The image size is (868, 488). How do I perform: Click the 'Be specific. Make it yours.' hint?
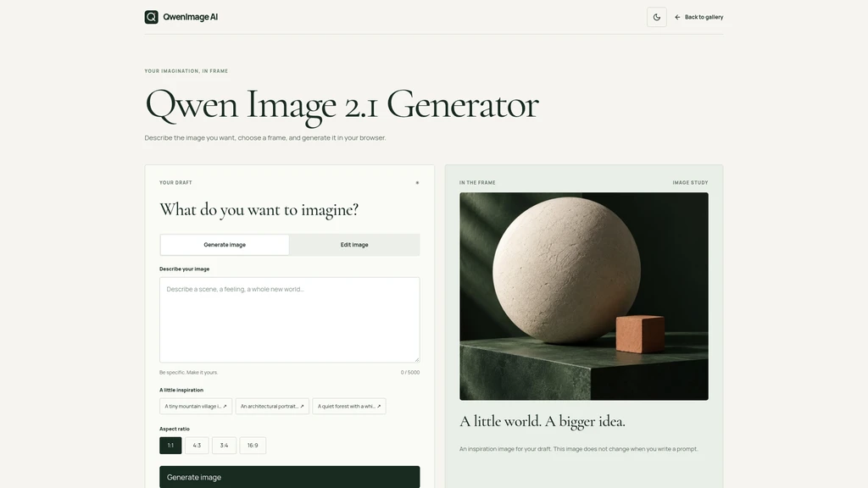[188, 373]
